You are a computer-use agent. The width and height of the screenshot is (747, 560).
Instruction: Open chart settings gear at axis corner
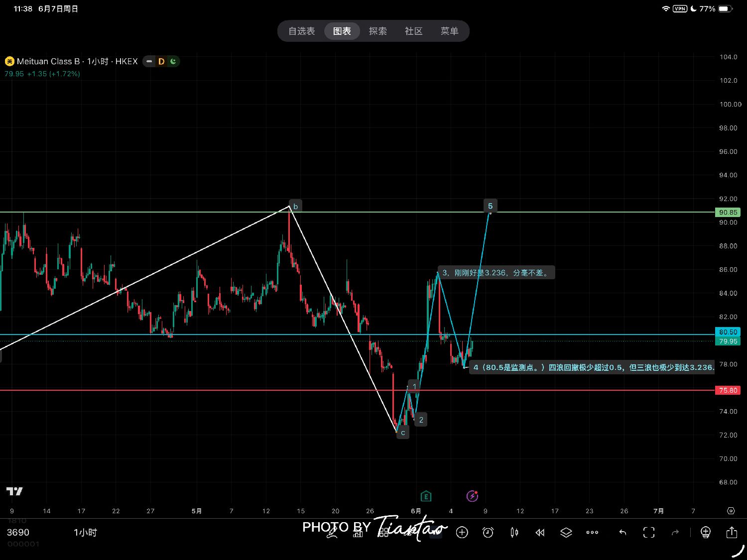tap(731, 511)
